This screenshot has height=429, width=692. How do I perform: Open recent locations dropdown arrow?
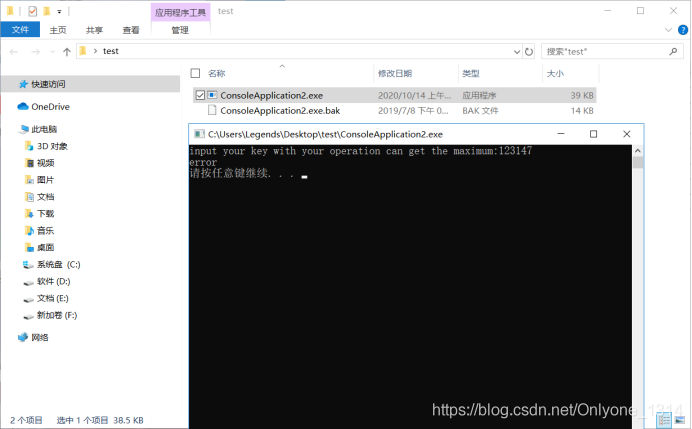coord(52,52)
